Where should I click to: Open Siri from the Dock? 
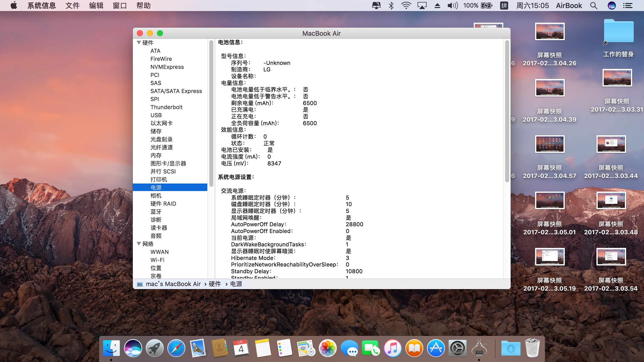(x=133, y=348)
